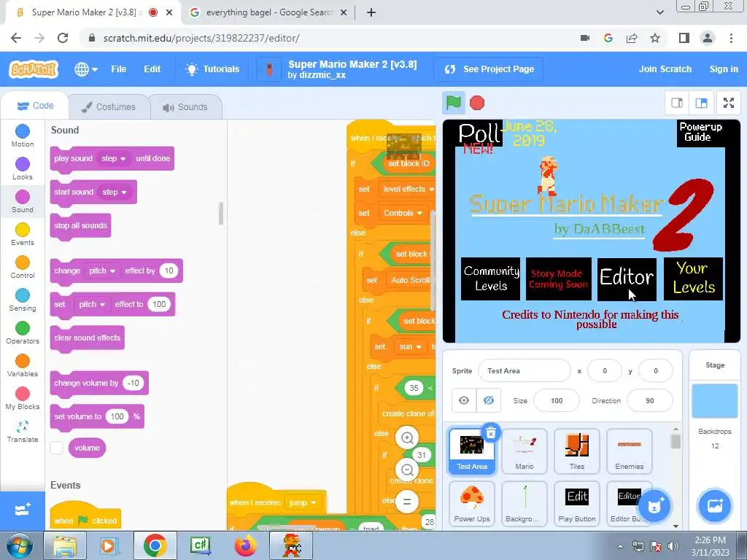Open the Windows Start menu
747x560 pixels.
[19, 546]
